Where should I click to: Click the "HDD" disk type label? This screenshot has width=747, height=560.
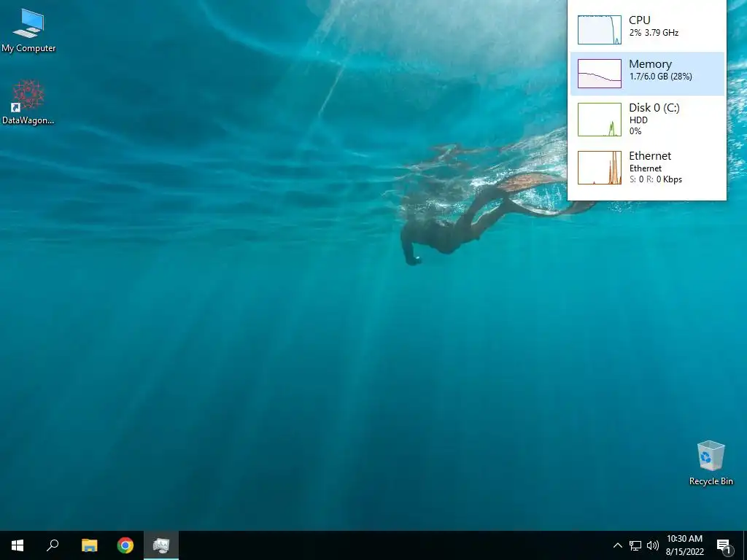tap(638, 120)
